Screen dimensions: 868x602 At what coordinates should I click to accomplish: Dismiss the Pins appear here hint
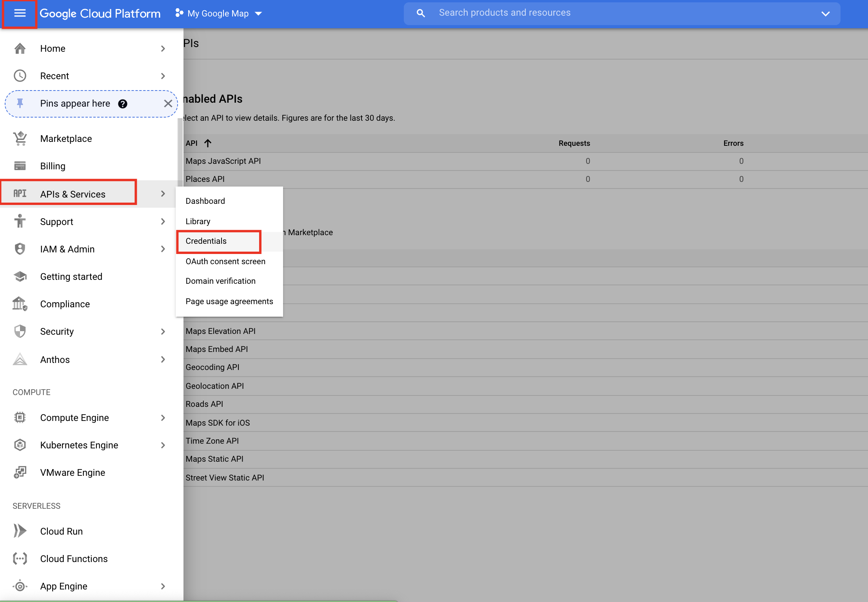(168, 104)
